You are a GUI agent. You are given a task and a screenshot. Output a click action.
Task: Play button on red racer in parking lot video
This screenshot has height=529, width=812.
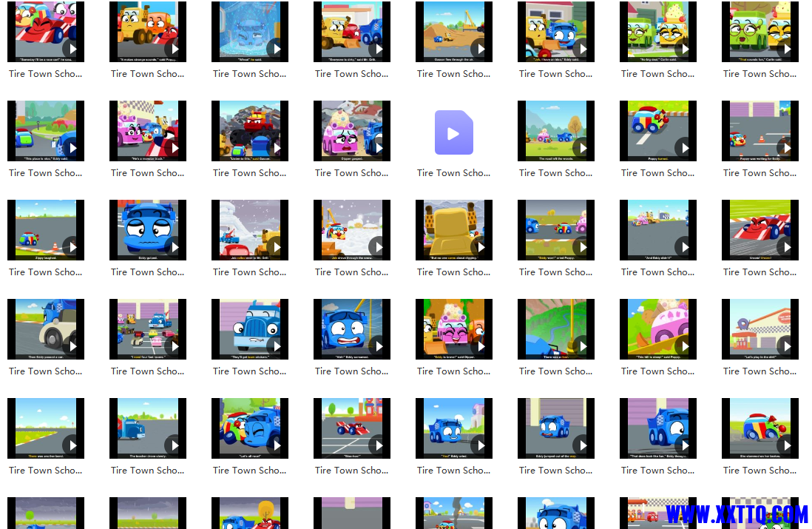point(376,445)
